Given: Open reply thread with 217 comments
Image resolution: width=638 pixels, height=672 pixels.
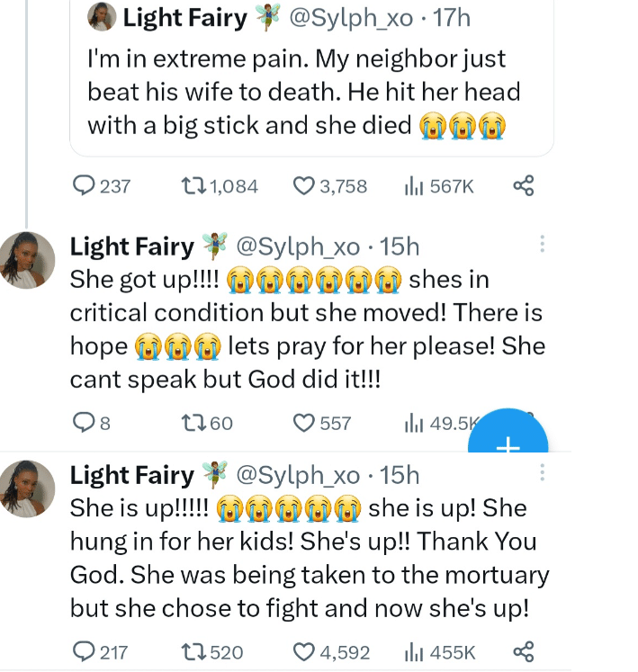Looking at the screenshot, I should pos(84,651).
